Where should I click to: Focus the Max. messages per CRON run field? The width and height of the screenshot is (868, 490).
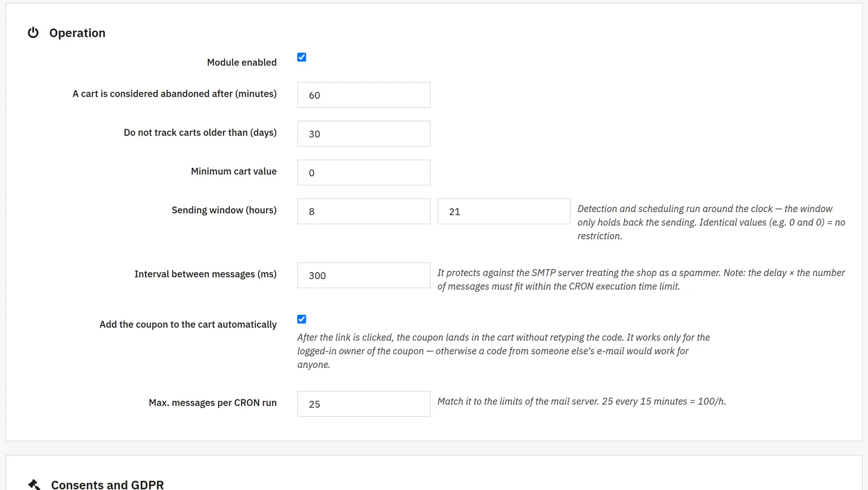pyautogui.click(x=363, y=404)
